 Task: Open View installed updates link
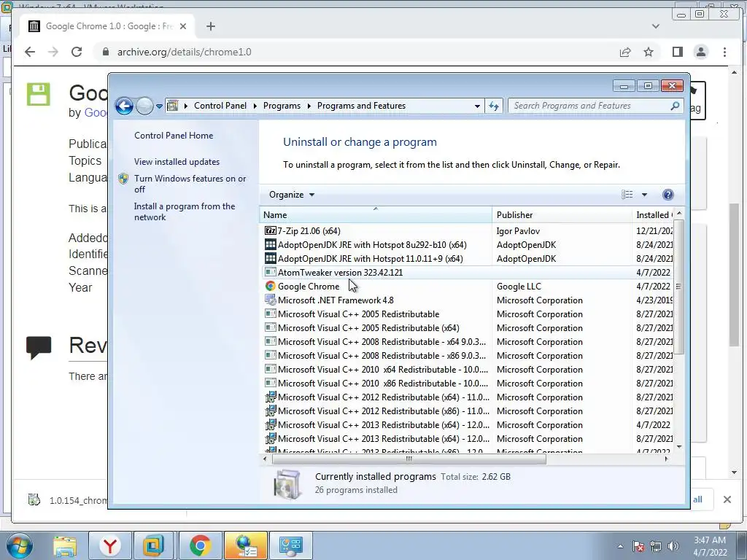pyautogui.click(x=177, y=161)
